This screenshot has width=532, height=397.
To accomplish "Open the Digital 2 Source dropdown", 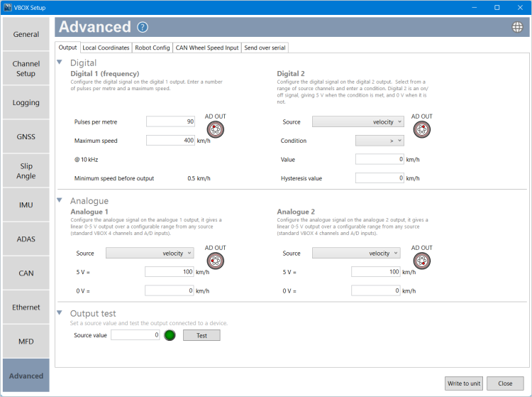I will (x=358, y=121).
